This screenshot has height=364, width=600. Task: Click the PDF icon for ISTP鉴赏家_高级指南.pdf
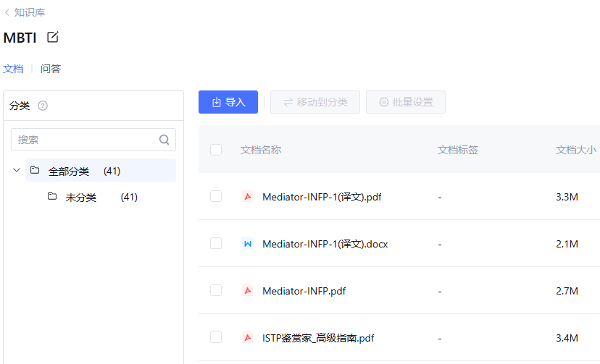click(x=247, y=338)
